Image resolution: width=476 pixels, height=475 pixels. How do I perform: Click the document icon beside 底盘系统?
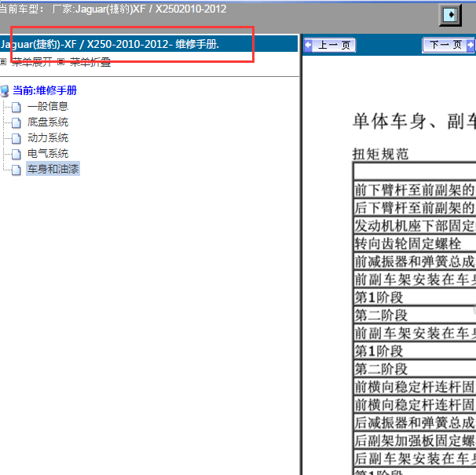pyautogui.click(x=16, y=122)
